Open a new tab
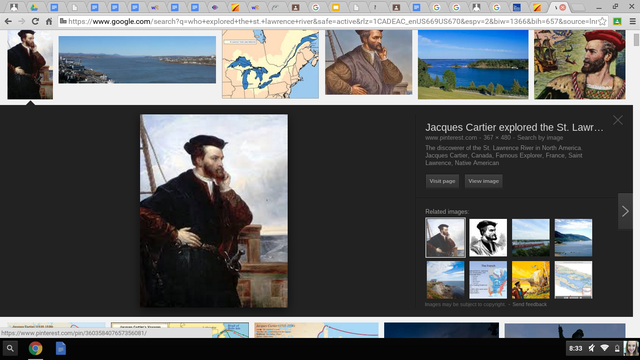Screen dimensions: 640x360 point(578,7)
